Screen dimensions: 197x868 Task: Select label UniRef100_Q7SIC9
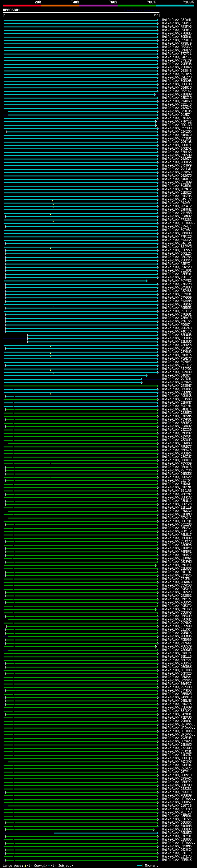click(x=176, y=60)
